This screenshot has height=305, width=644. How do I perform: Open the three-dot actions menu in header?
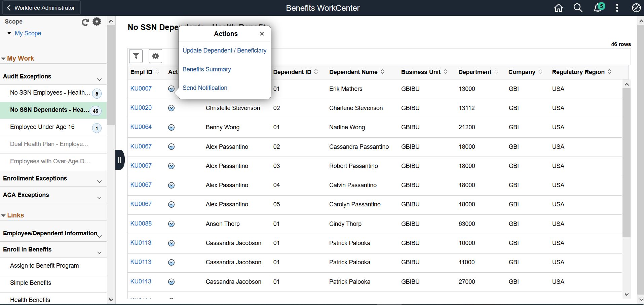617,8
